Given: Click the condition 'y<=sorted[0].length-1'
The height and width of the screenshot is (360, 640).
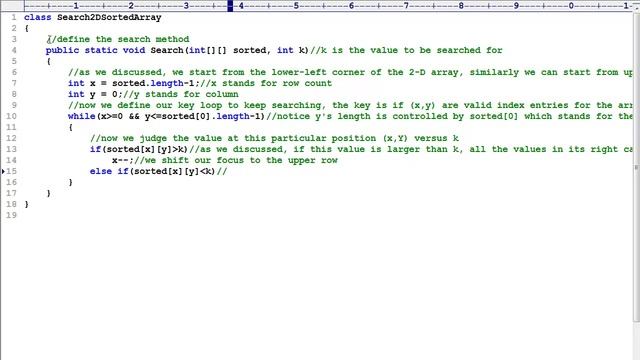Looking at the screenshot, I should click(x=202, y=117).
